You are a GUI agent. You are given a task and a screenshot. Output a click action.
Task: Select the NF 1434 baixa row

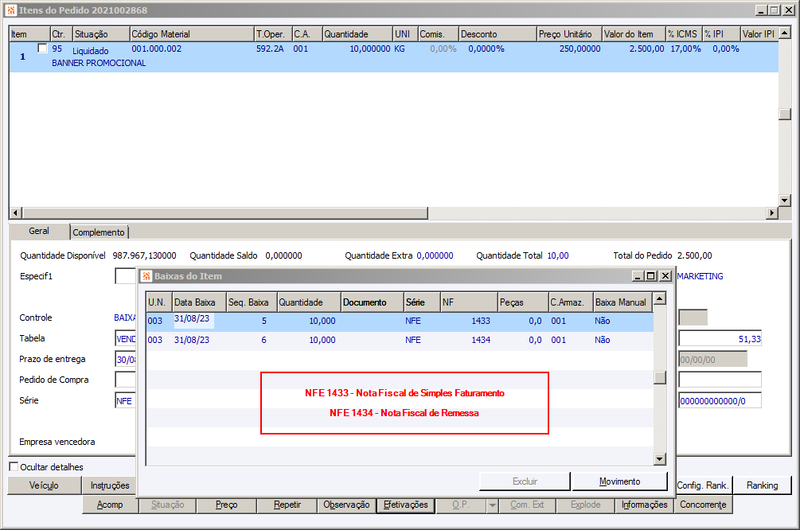[x=399, y=340]
